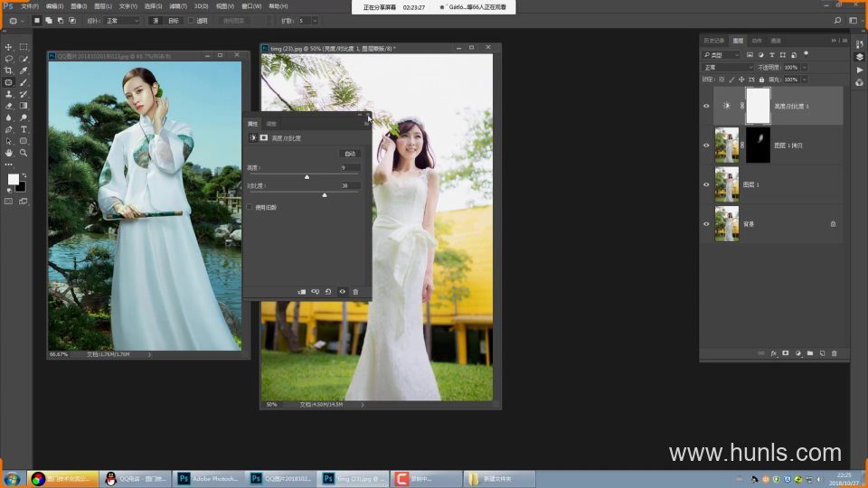This screenshot has height=488, width=868.
Task: Clip adjustment to layer below icon
Action: click(302, 292)
